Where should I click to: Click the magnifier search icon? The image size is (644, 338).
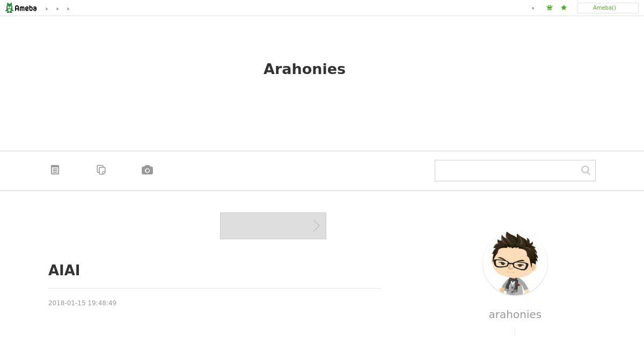(586, 171)
